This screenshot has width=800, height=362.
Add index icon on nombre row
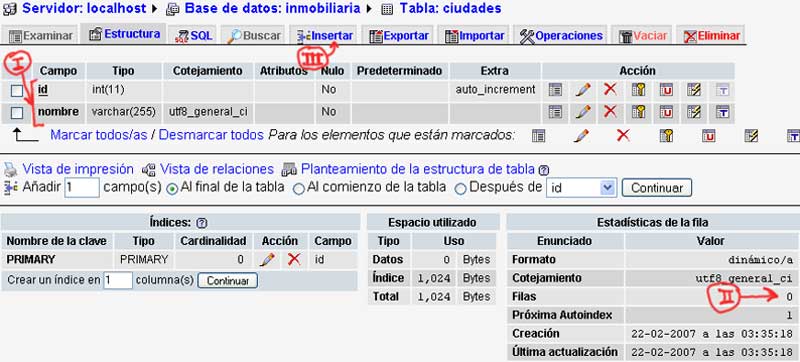click(694, 112)
